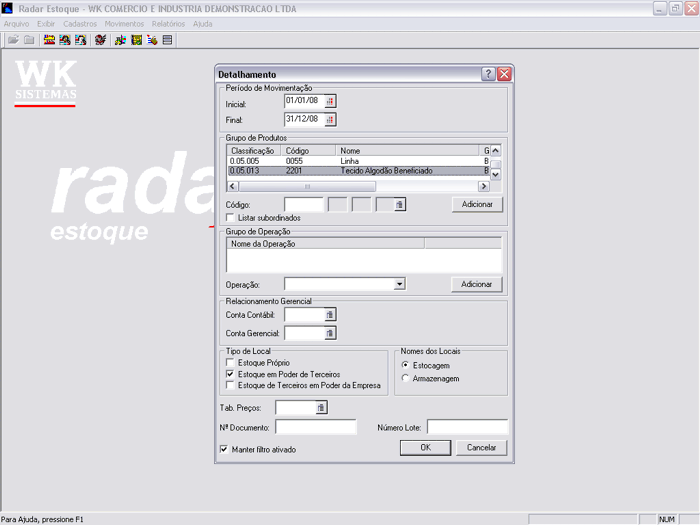Screen dimensions: 700x525
Task: Open the Cadastros menu
Action: 81,23
